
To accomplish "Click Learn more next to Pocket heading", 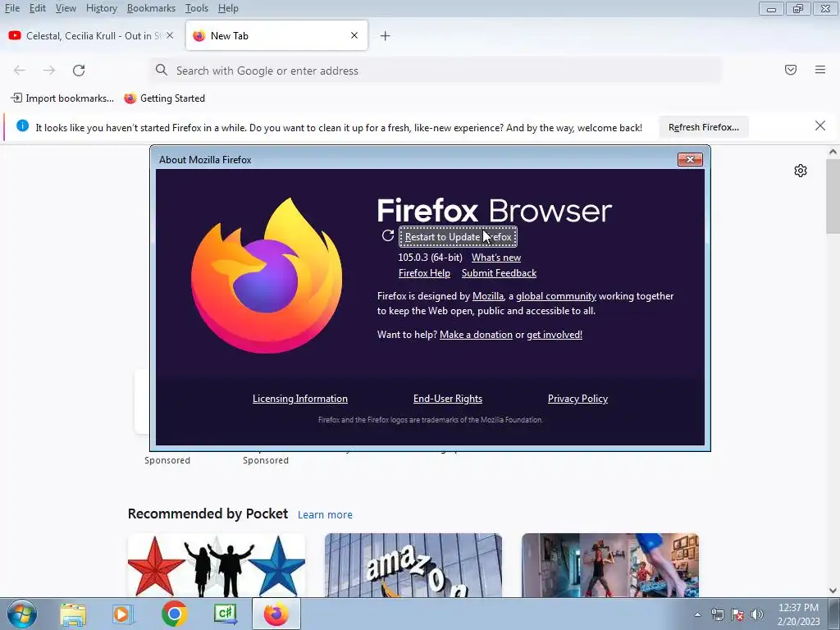I will coord(325,515).
